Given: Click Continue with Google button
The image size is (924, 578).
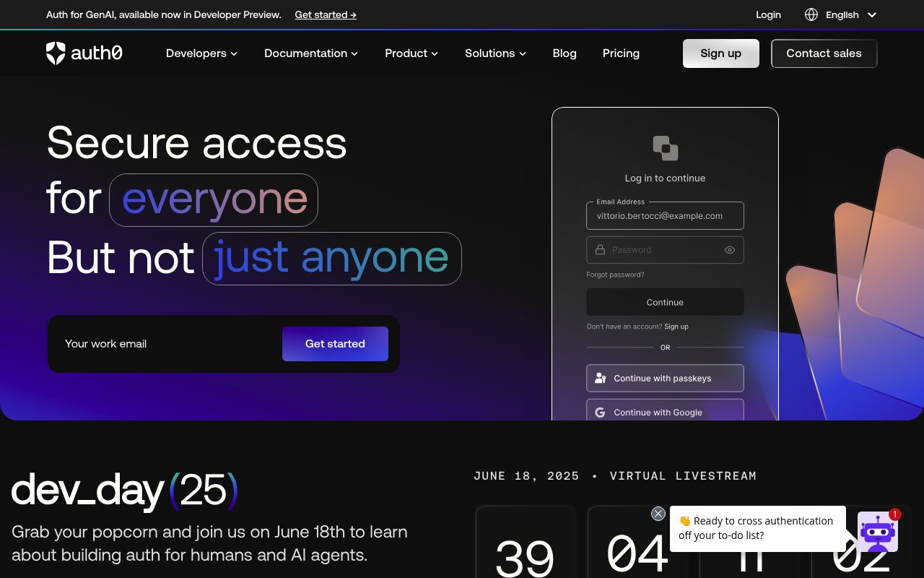Looking at the screenshot, I should [x=665, y=410].
